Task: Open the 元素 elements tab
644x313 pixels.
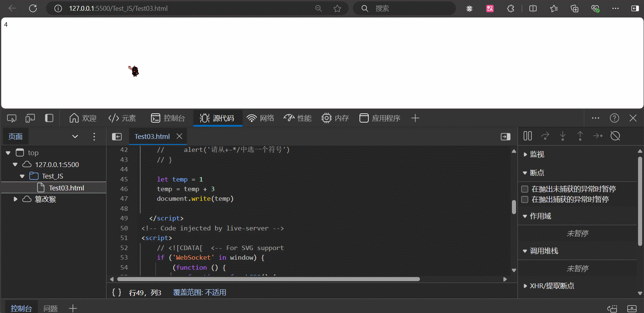Action: point(122,118)
